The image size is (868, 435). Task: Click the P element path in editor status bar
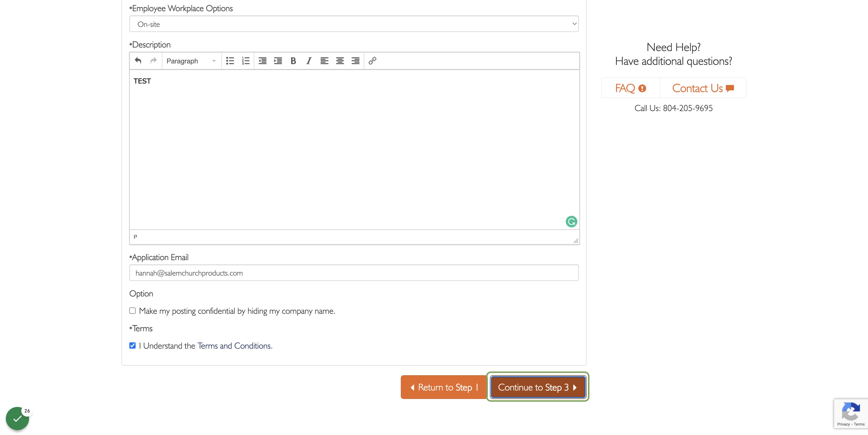(x=135, y=237)
